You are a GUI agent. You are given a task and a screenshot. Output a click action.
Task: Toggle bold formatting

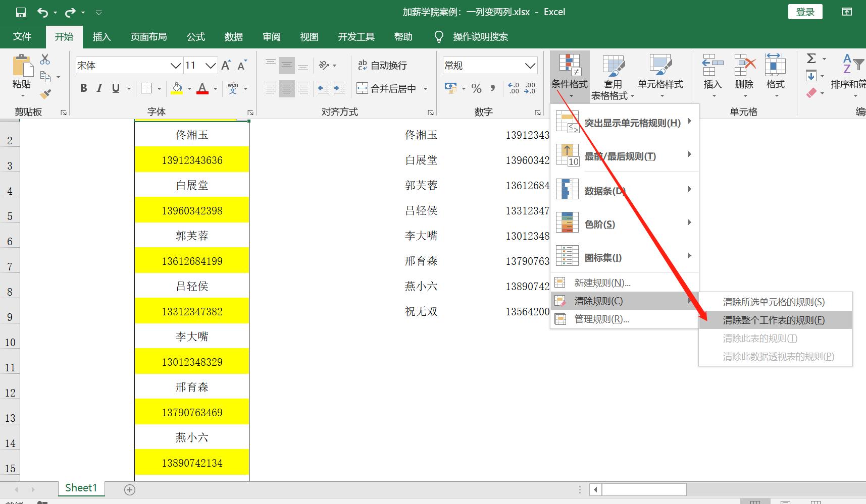pos(83,88)
